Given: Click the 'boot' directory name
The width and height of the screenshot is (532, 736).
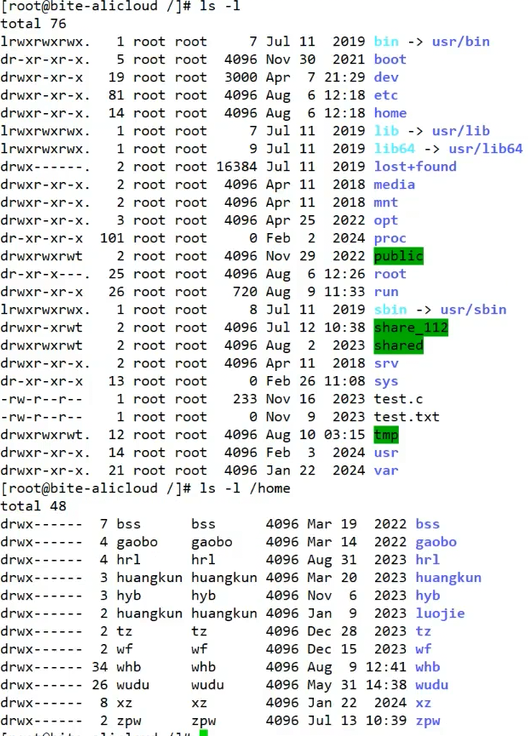Looking at the screenshot, I should click(x=390, y=60).
